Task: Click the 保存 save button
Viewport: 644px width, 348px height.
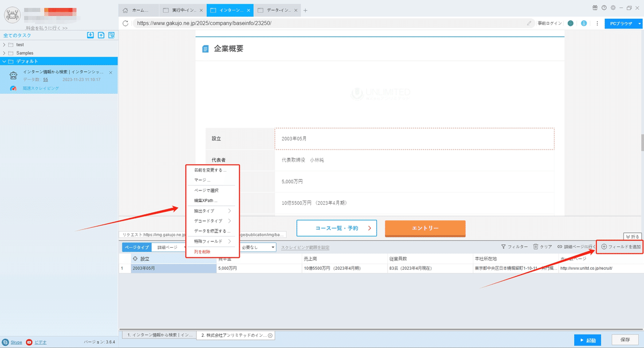Action: (x=625, y=340)
